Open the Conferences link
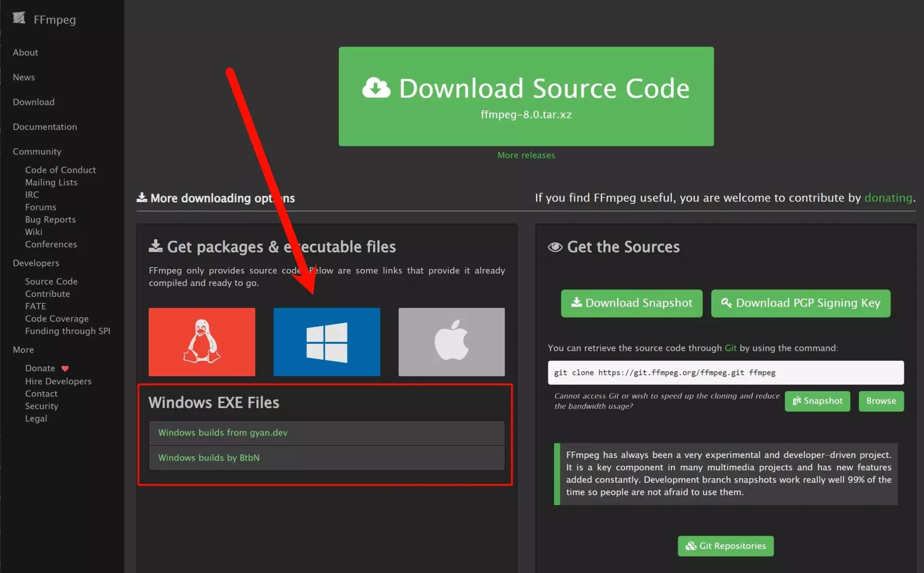 click(51, 245)
